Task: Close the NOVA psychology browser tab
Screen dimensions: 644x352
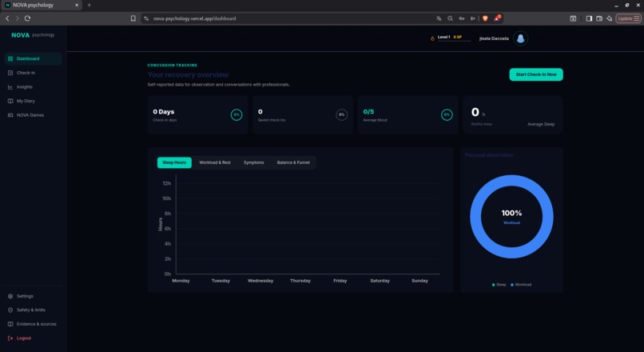Action: 77,5
